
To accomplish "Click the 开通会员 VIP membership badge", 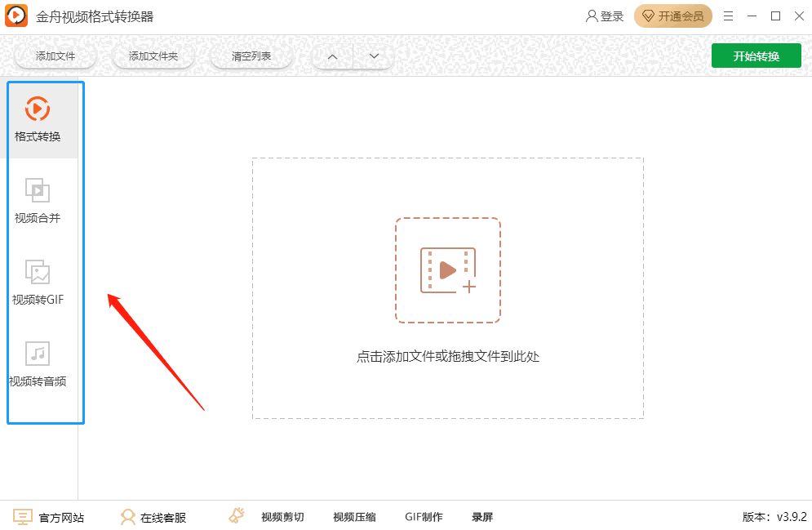I will tap(672, 16).
